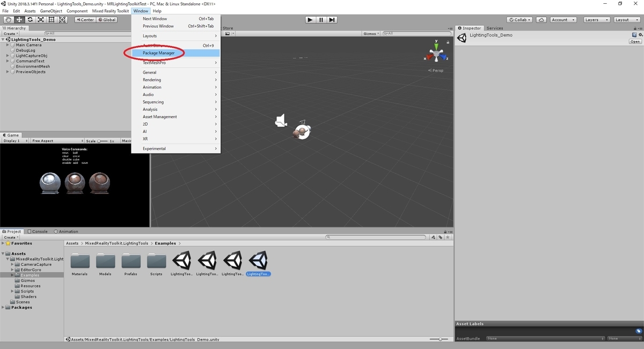
Task: Open the Scripts folder thumbnail
Action: [x=157, y=264]
